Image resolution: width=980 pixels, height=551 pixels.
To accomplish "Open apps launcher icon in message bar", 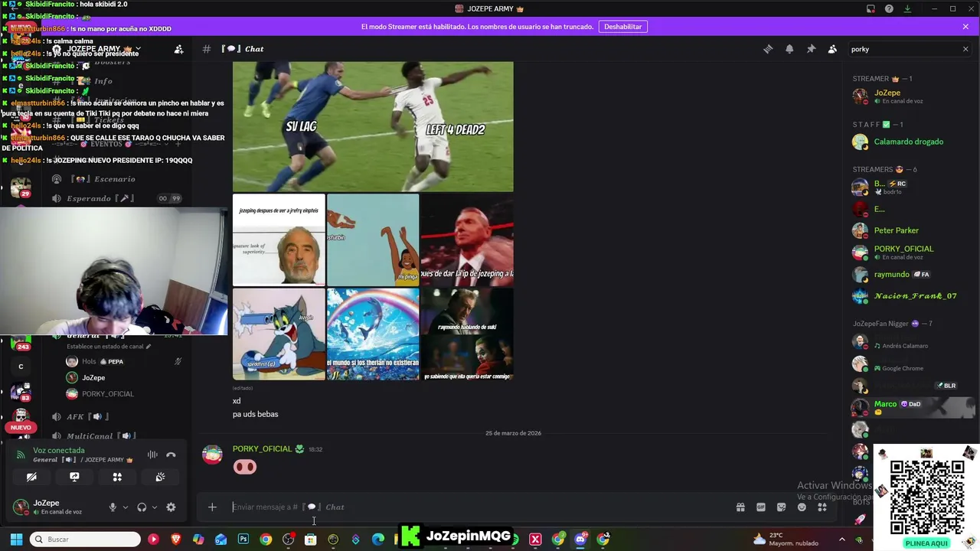I will tap(822, 507).
